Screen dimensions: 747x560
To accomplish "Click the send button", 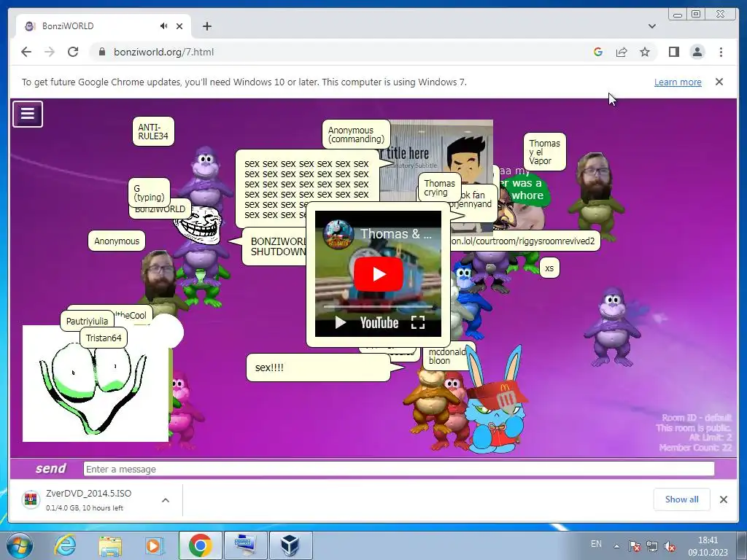I will 50,469.
